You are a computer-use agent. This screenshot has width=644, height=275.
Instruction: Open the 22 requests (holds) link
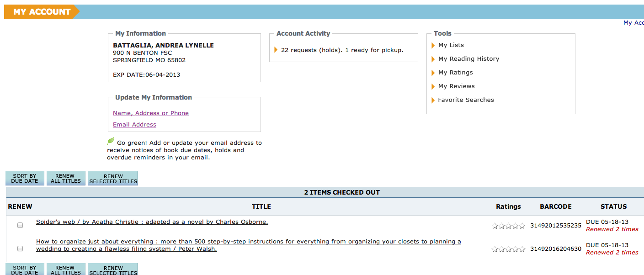(x=342, y=50)
